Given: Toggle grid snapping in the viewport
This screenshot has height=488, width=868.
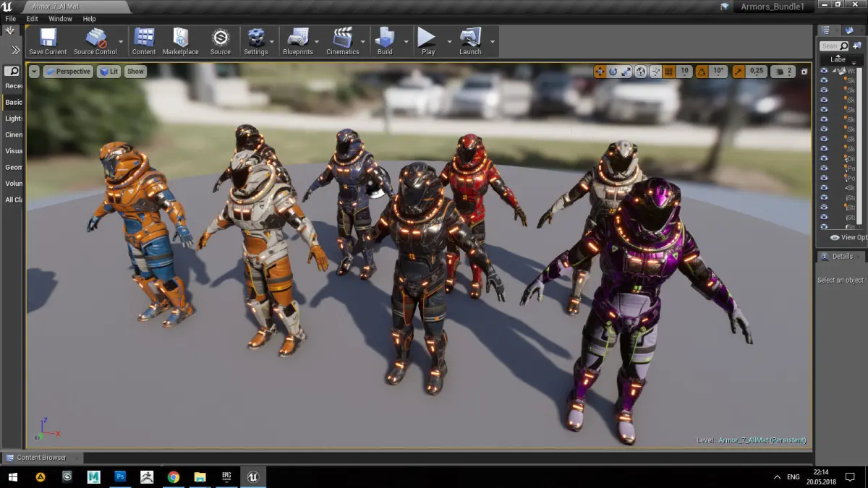Looking at the screenshot, I should click(x=668, y=72).
